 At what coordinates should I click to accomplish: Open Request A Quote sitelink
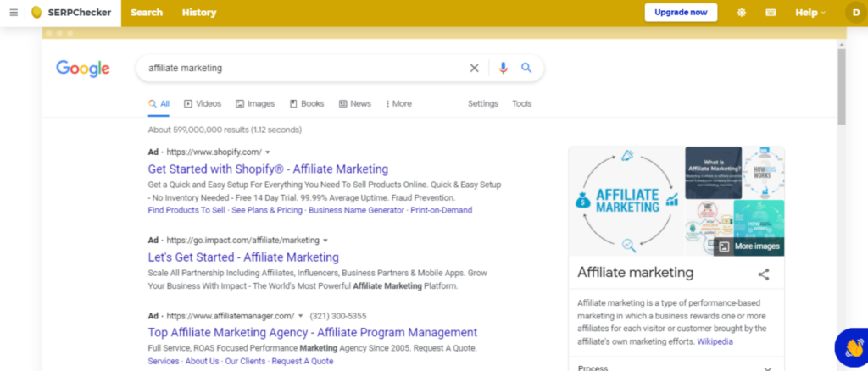pos(303,361)
